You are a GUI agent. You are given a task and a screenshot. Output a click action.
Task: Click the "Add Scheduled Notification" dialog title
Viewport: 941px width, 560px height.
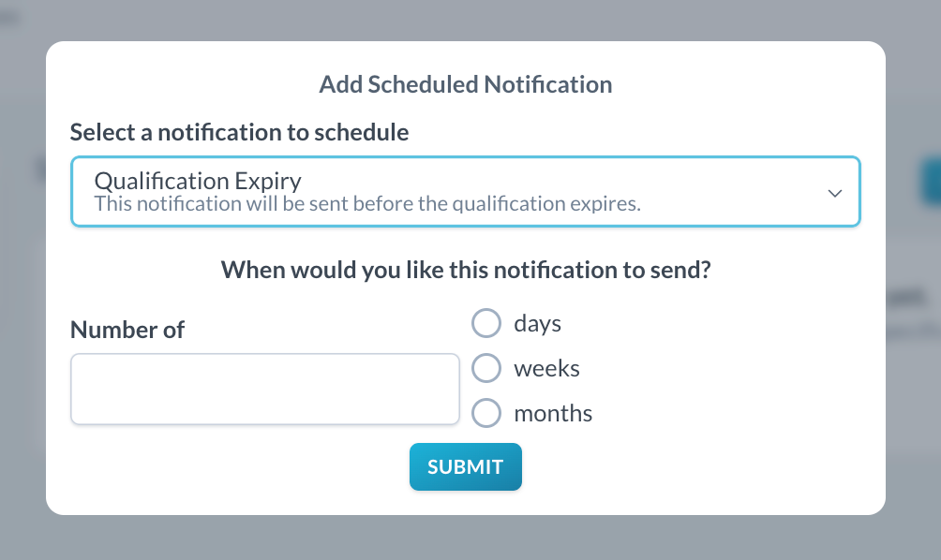pos(465,84)
